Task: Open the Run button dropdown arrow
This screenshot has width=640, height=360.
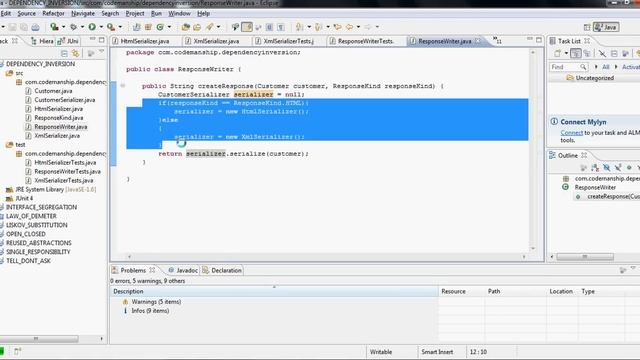Action: pos(101,27)
